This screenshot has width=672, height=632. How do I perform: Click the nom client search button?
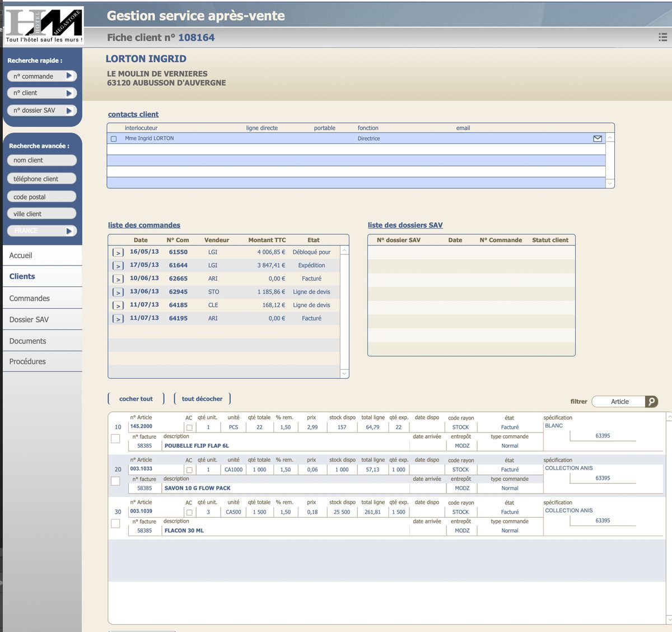[x=42, y=160]
